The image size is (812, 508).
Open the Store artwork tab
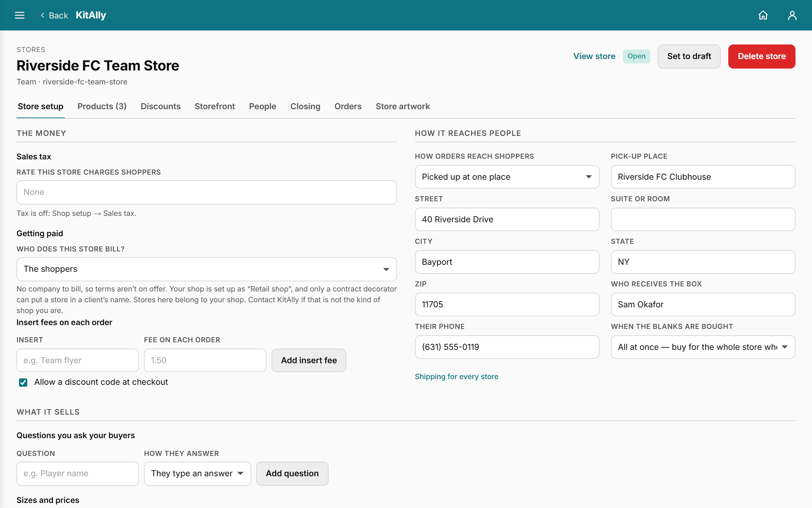(403, 106)
